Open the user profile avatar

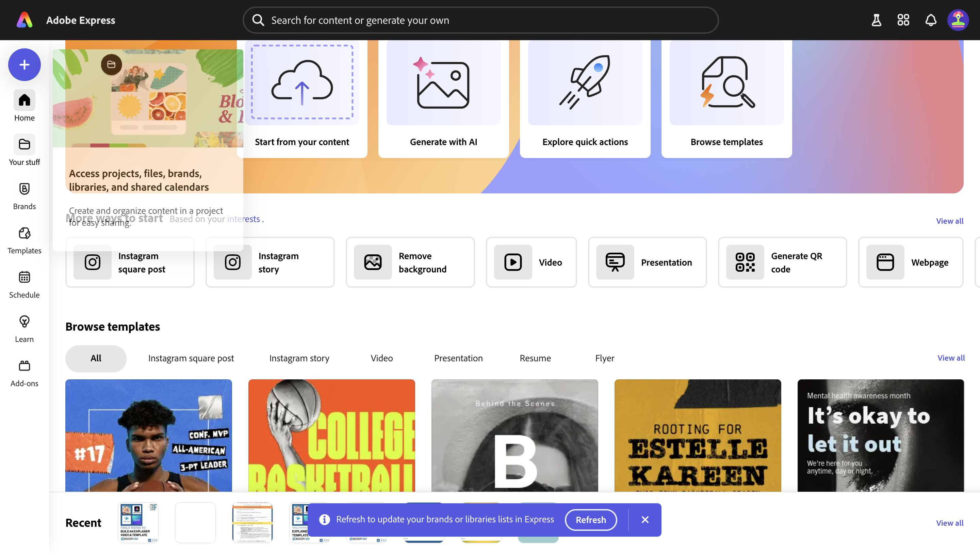pos(958,20)
